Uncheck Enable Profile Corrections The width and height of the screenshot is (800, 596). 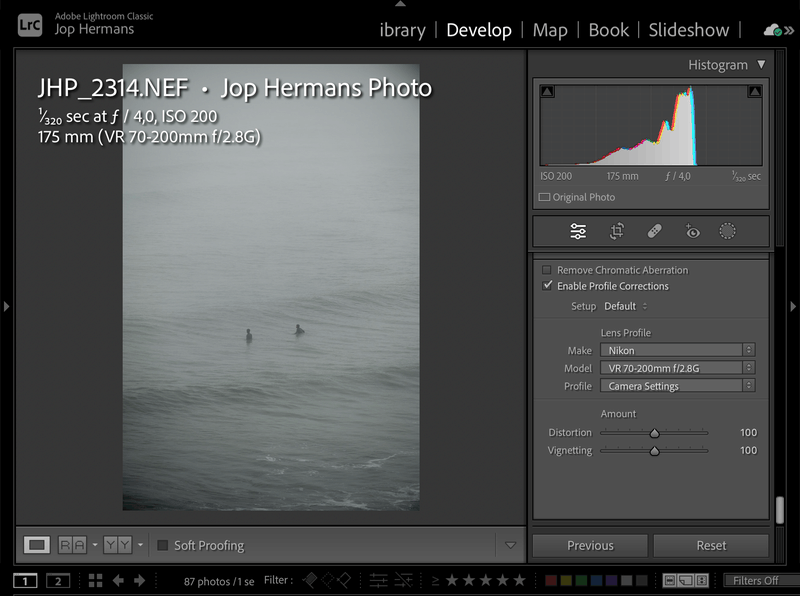coord(547,286)
